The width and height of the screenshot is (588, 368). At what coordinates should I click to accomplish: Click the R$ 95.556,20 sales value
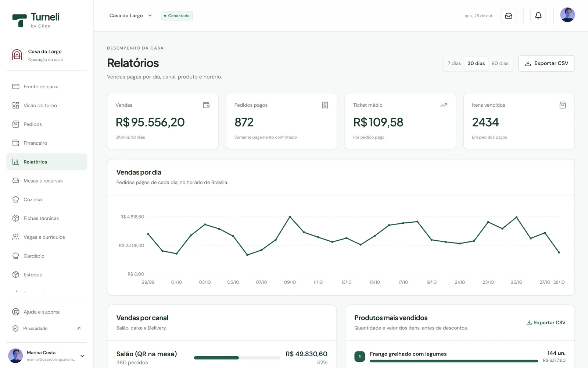[x=150, y=122]
